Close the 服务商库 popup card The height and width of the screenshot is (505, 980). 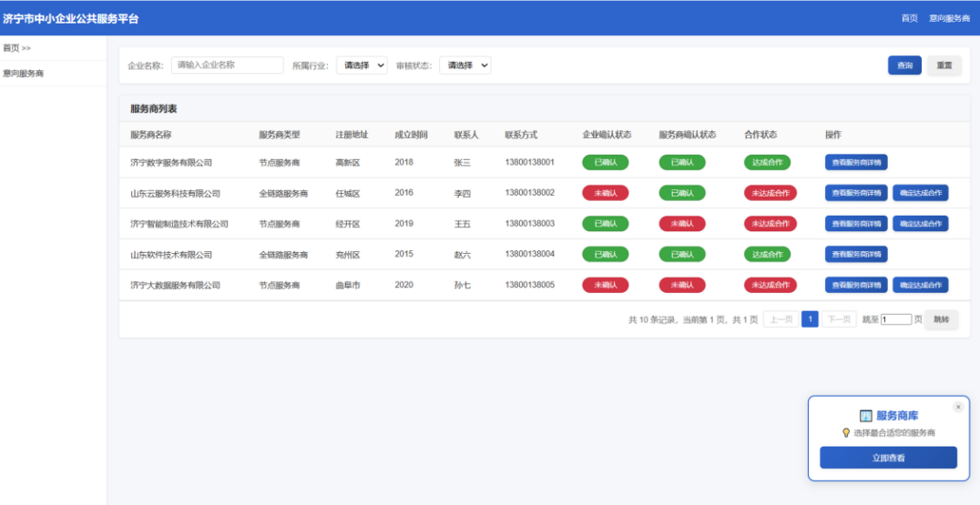(x=958, y=407)
